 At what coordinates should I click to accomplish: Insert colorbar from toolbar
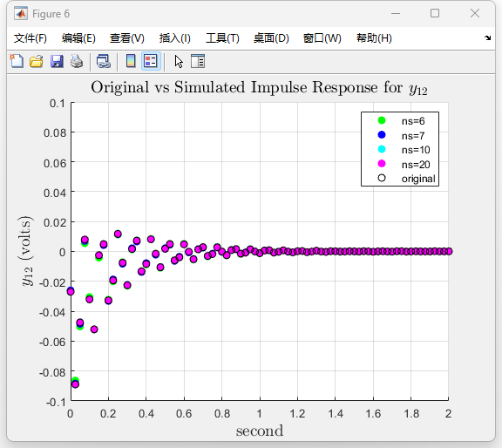click(131, 61)
